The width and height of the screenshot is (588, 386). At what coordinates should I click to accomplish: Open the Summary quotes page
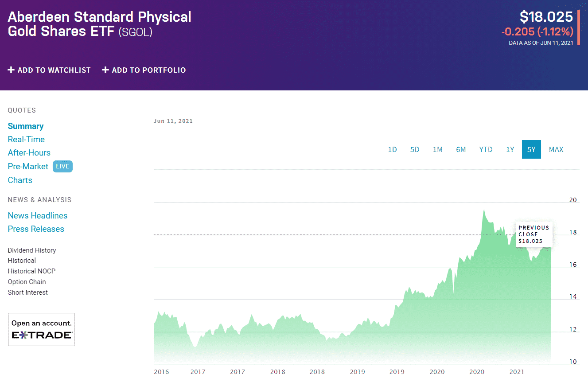26,126
